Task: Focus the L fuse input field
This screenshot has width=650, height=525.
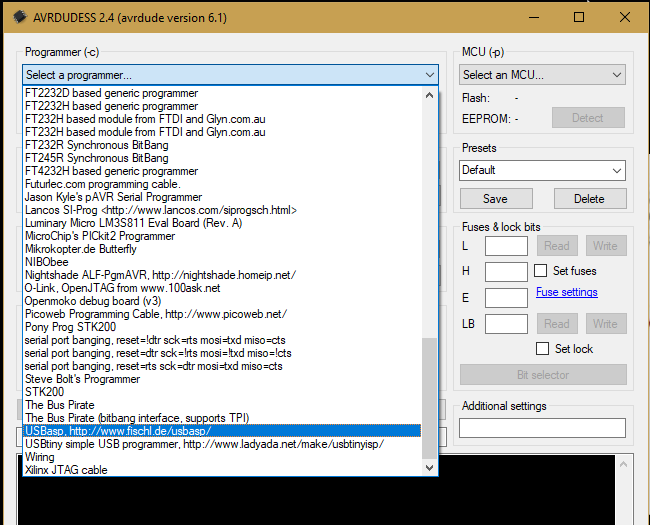Action: [506, 246]
